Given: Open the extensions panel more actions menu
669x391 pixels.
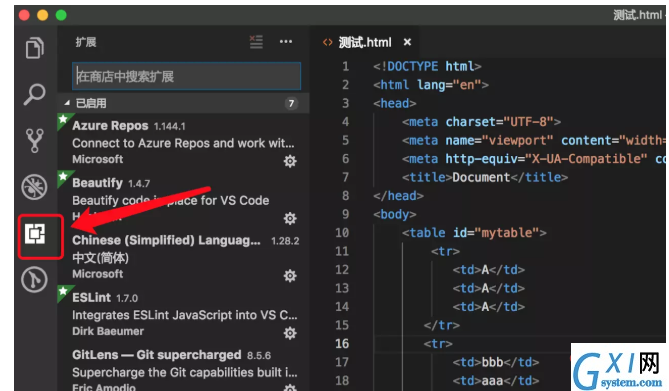Looking at the screenshot, I should pyautogui.click(x=286, y=42).
